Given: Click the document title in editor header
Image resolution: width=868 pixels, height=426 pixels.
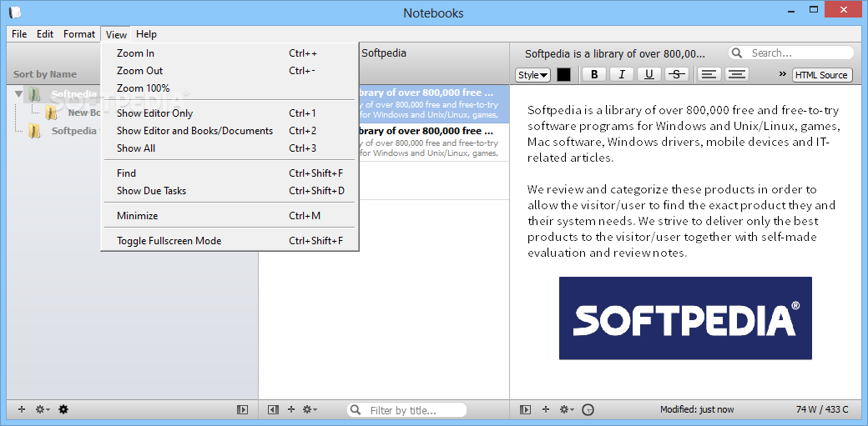Looking at the screenshot, I should point(615,53).
